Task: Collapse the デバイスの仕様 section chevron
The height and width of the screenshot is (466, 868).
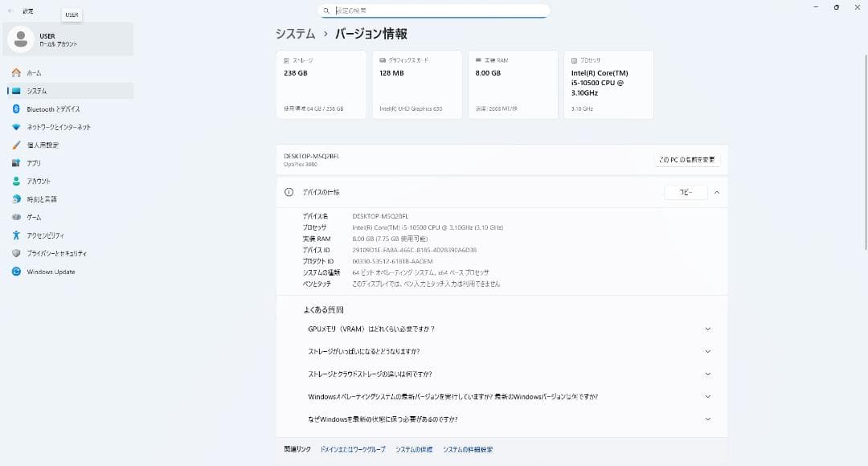Action: click(x=715, y=192)
